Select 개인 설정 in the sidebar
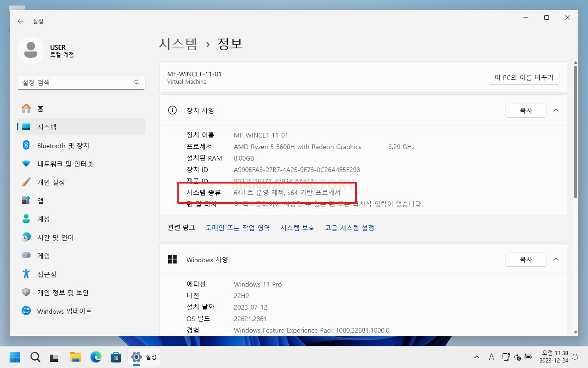This screenshot has width=588, height=368. 56,182
